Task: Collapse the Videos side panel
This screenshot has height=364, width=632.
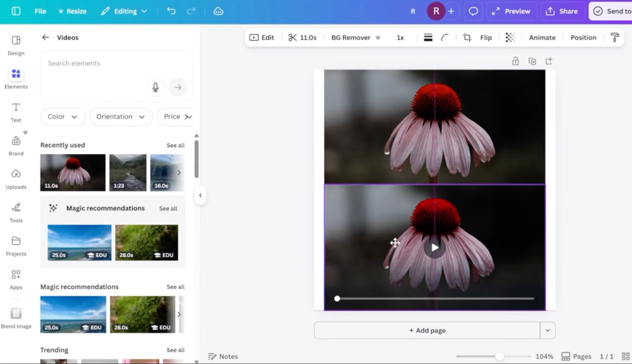Action: pos(200,195)
